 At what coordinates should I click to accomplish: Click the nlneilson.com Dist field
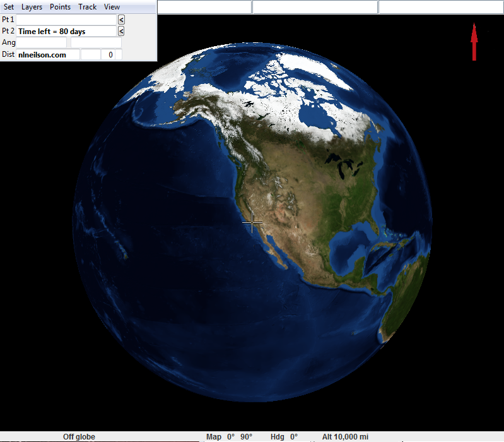[x=48, y=55]
